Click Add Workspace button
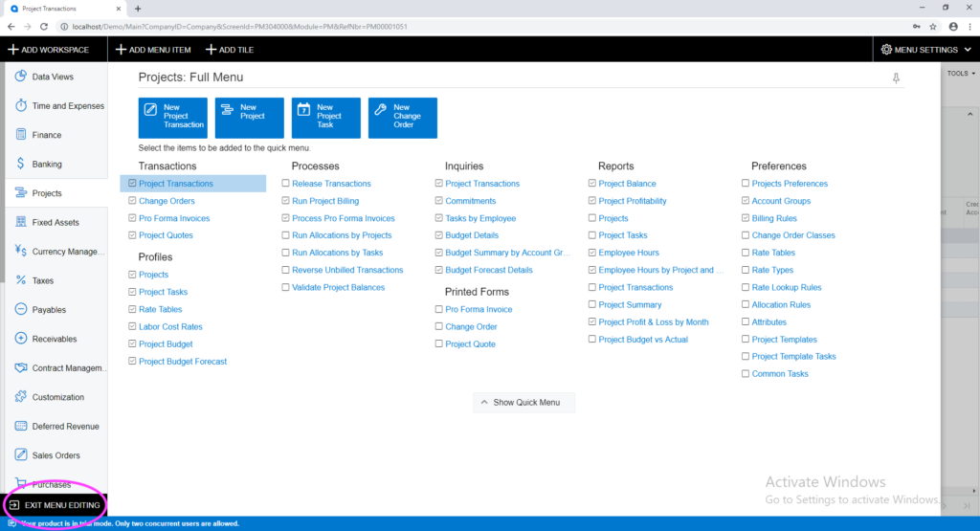The width and height of the screenshot is (980, 531). point(49,50)
